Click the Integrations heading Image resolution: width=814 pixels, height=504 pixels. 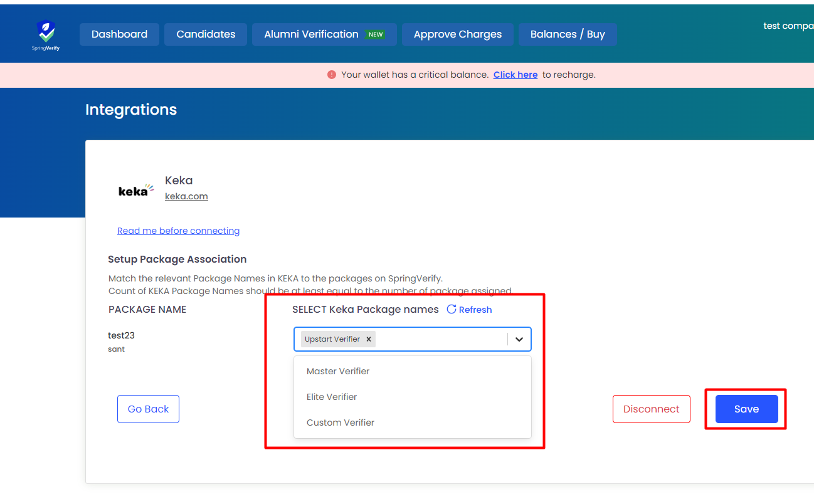click(x=131, y=110)
